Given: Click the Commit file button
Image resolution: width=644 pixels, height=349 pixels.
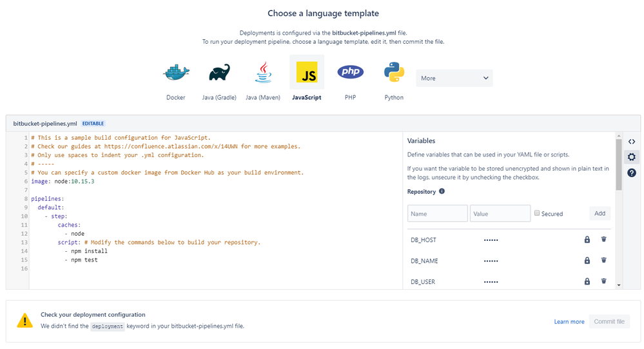Looking at the screenshot, I should tap(609, 321).
